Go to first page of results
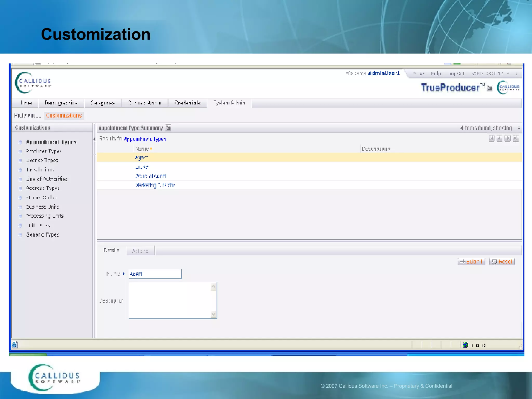Viewport: 532px width, 399px height. (x=491, y=138)
